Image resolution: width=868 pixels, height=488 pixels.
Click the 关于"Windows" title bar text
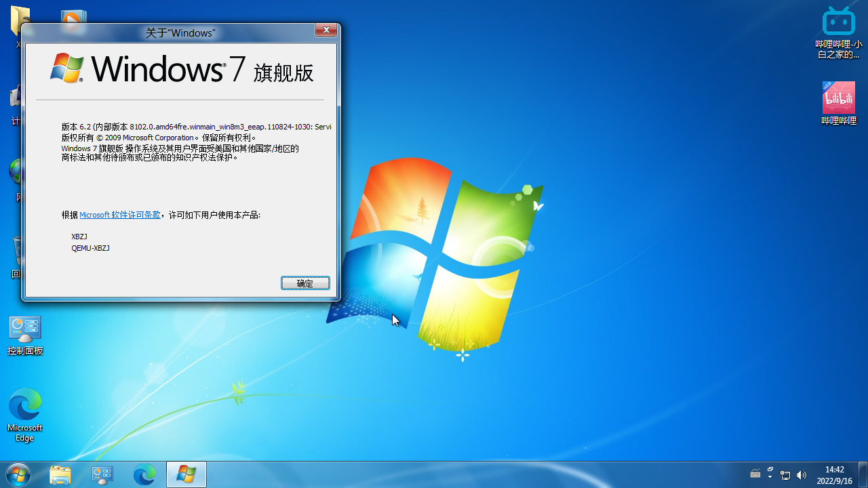pos(180,33)
